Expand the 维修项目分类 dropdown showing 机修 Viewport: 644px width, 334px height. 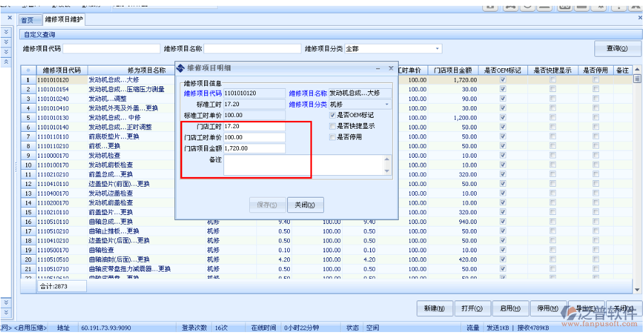[387, 104]
